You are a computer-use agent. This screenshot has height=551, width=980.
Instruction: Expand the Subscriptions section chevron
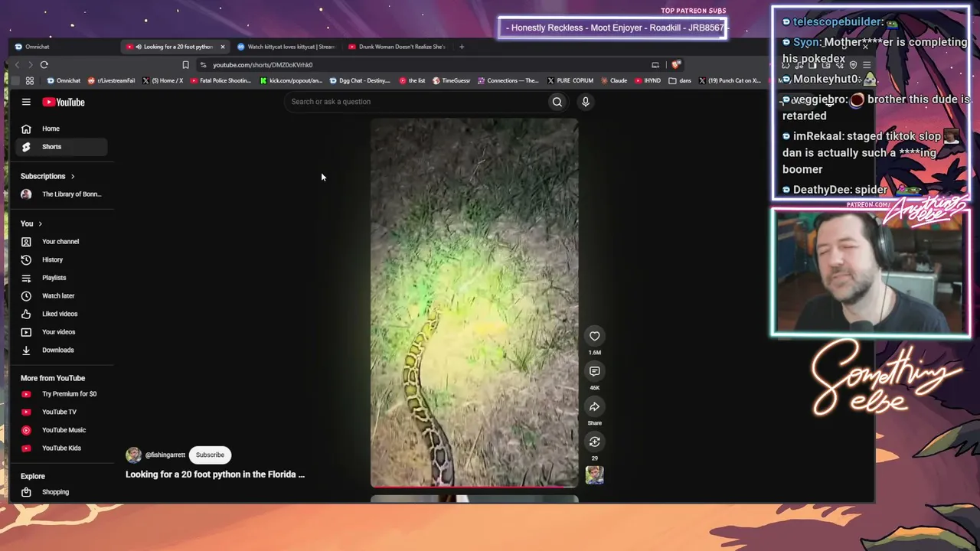tap(73, 177)
